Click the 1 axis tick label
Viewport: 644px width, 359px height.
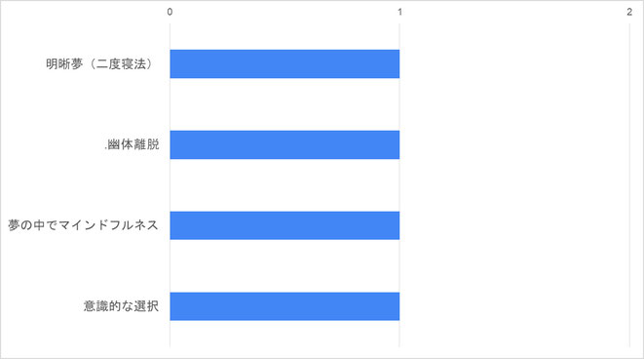(x=399, y=13)
